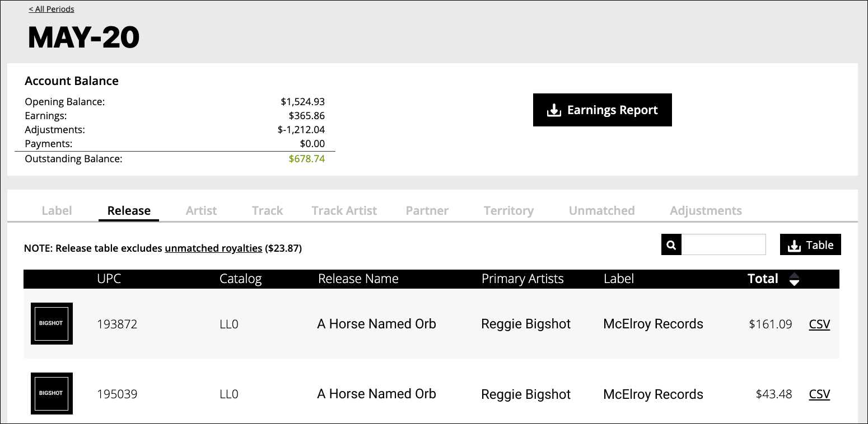Image resolution: width=868 pixels, height=424 pixels.
Task: Open the unmatched royalties link
Action: (x=213, y=248)
